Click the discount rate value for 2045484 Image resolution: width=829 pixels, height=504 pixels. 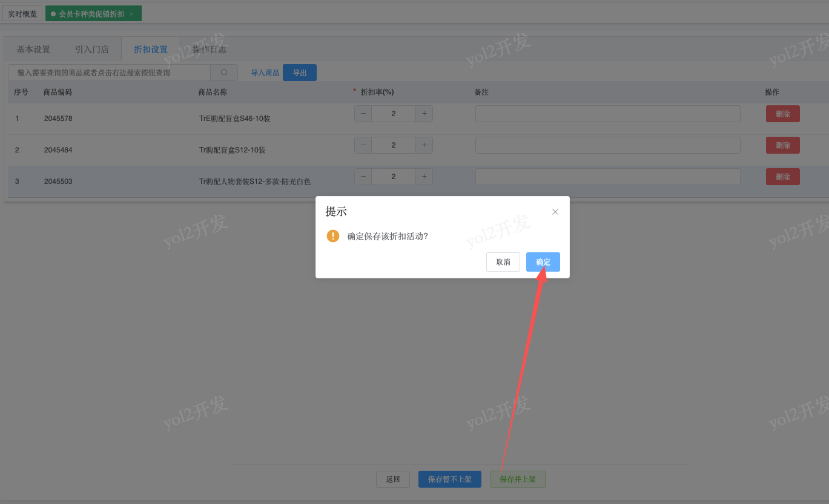pyautogui.click(x=394, y=145)
